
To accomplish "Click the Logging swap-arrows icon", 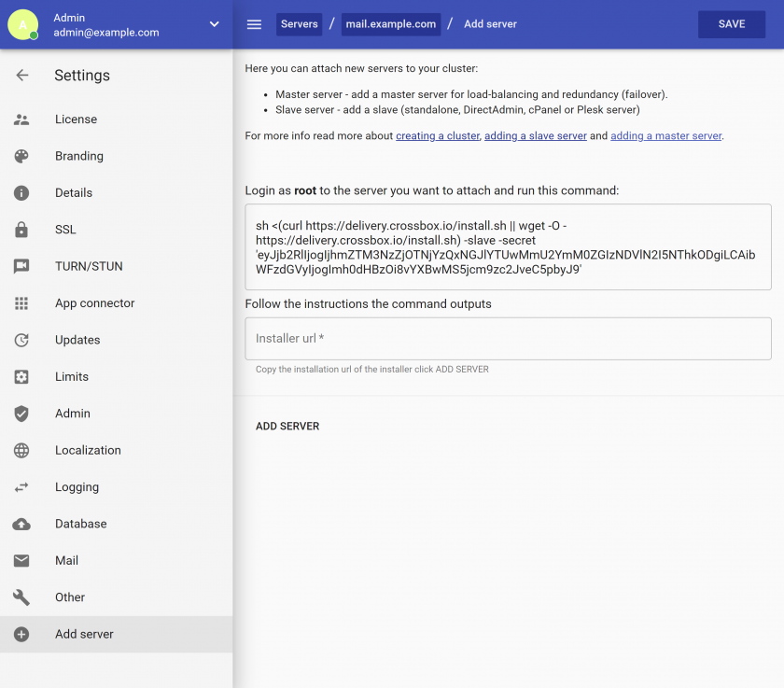I will coord(21,487).
